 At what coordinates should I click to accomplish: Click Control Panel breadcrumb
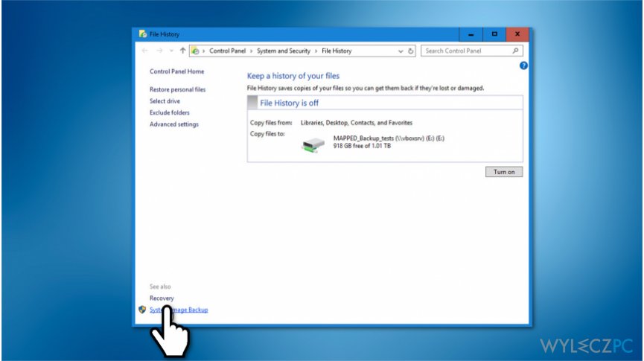click(227, 51)
